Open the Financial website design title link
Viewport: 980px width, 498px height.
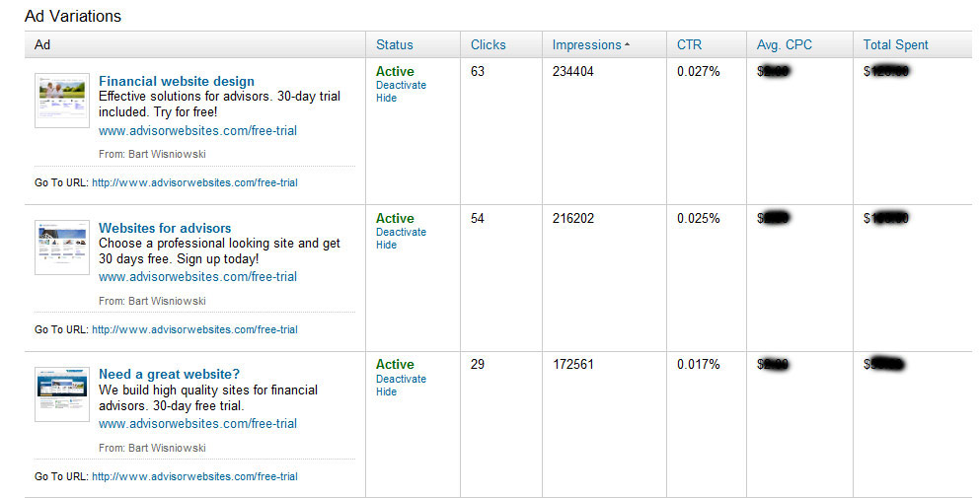click(x=176, y=81)
